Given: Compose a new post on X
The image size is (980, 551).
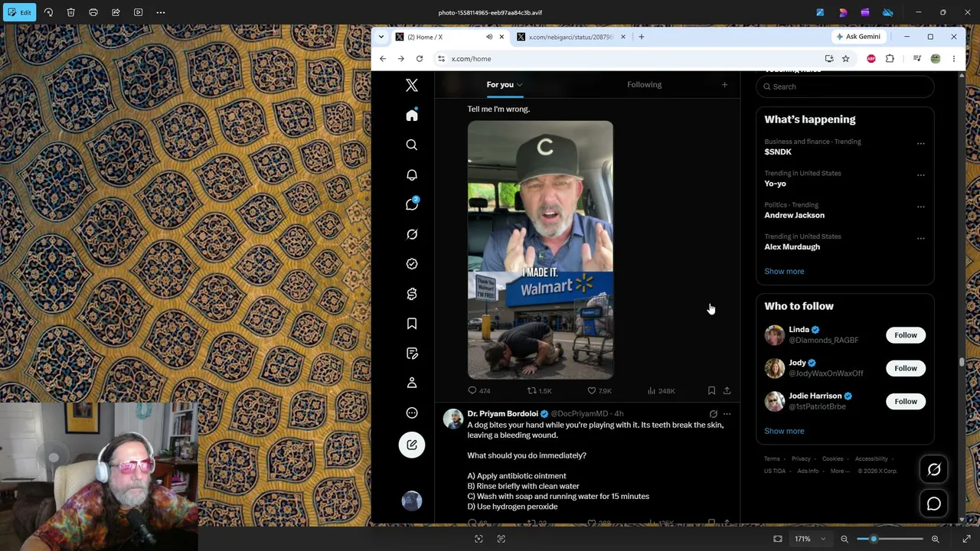Looking at the screenshot, I should coord(412,445).
